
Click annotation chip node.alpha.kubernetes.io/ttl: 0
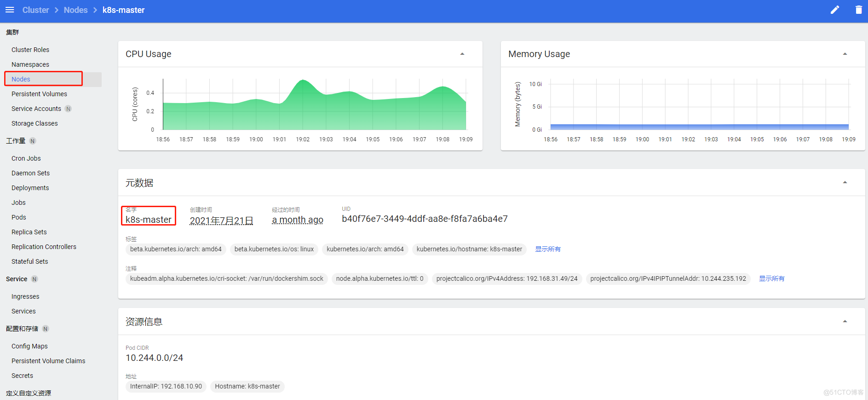click(x=379, y=278)
